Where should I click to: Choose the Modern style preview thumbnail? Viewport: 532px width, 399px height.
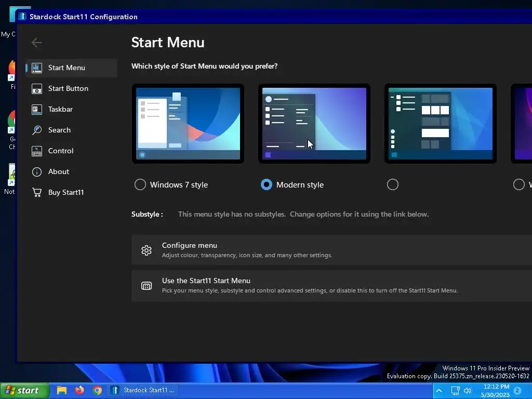point(314,124)
